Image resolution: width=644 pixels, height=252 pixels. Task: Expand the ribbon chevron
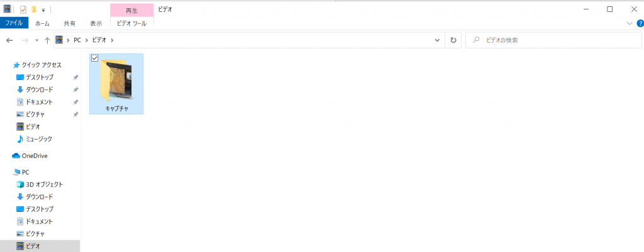pos(630,23)
